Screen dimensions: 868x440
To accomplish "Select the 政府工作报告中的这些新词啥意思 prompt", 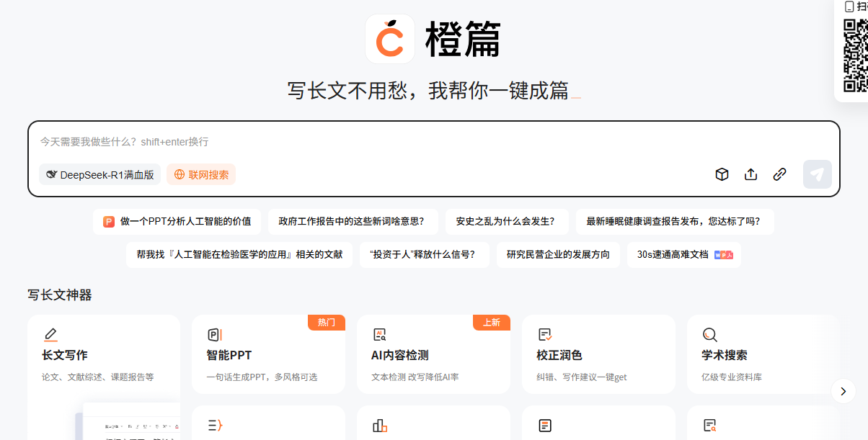I will pos(351,222).
